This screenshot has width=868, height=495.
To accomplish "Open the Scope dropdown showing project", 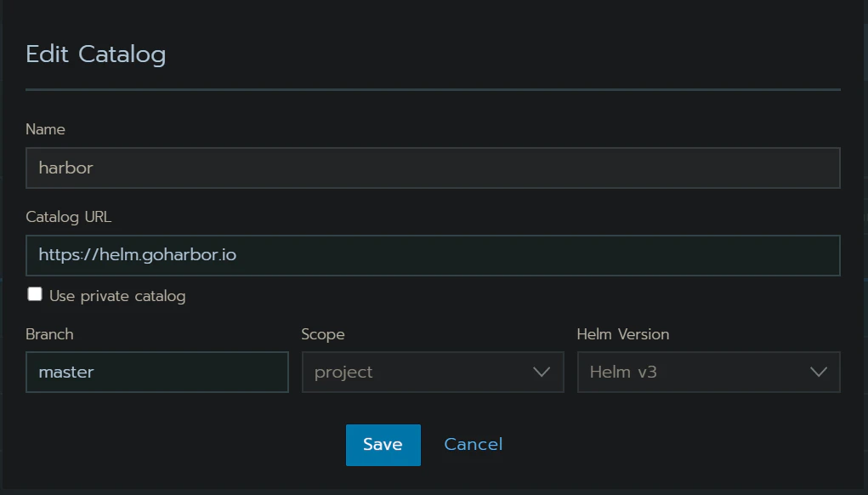I will tap(433, 372).
